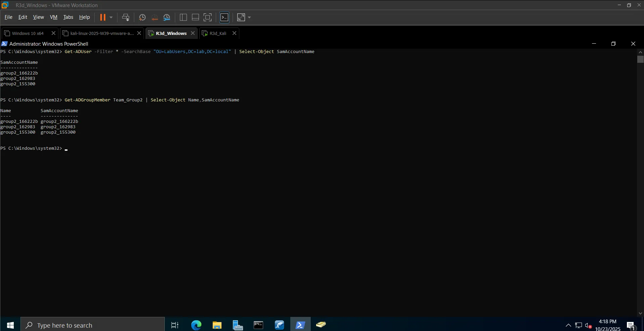This screenshot has width=644, height=331.
Task: Click the Team_Group2 argument text
Action: pyautogui.click(x=128, y=100)
